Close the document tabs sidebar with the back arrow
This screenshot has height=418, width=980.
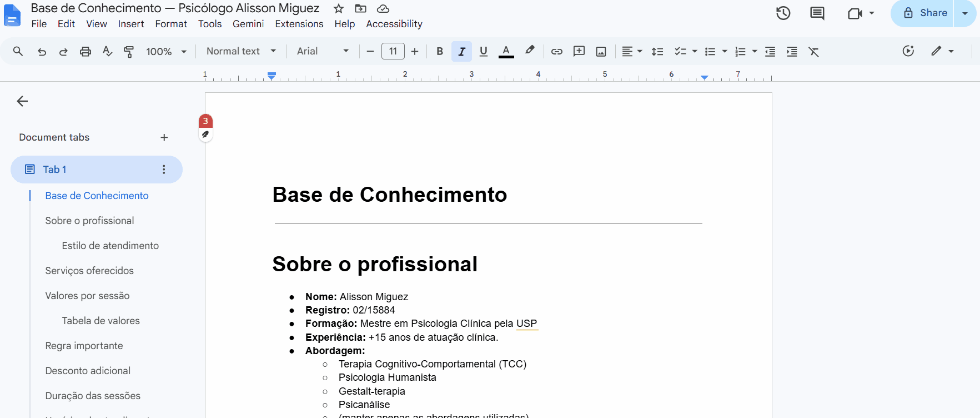pyautogui.click(x=22, y=101)
